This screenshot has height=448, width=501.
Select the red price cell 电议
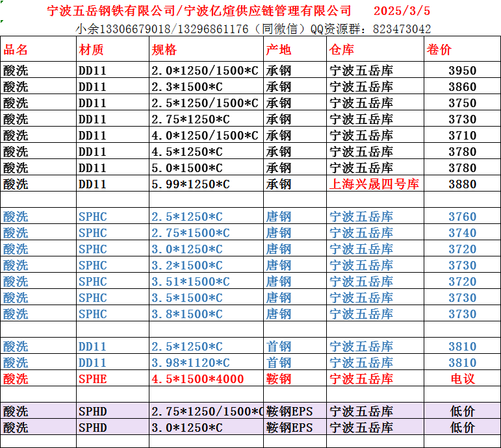tap(463, 379)
